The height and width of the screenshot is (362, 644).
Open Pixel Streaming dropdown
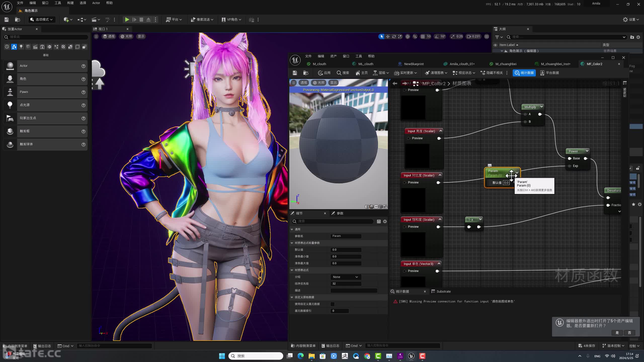[x=202, y=20]
